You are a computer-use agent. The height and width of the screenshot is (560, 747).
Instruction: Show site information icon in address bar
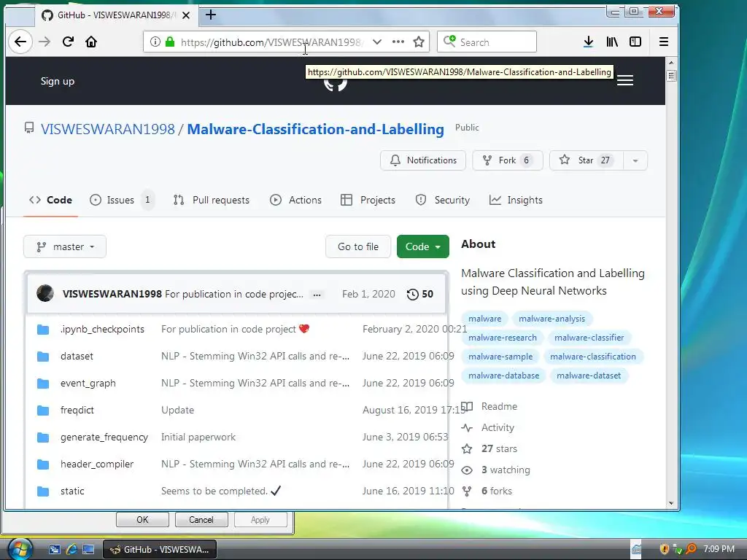pyautogui.click(x=155, y=42)
